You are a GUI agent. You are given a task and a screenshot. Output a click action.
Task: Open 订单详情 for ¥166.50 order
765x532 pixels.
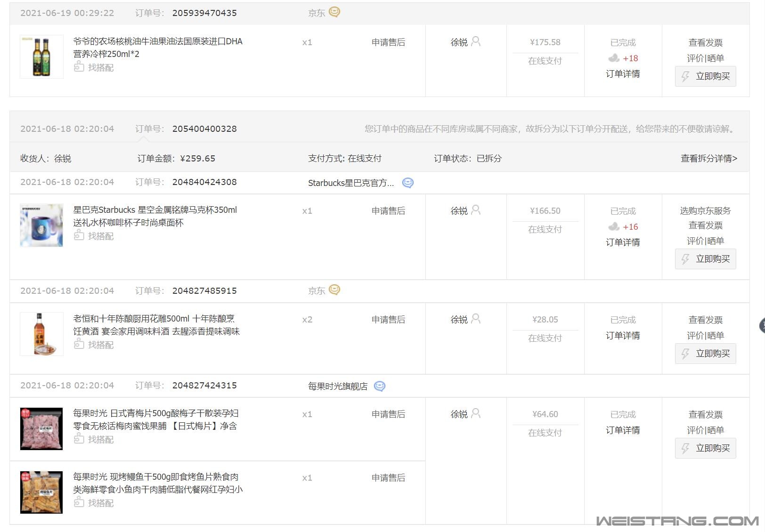click(623, 242)
